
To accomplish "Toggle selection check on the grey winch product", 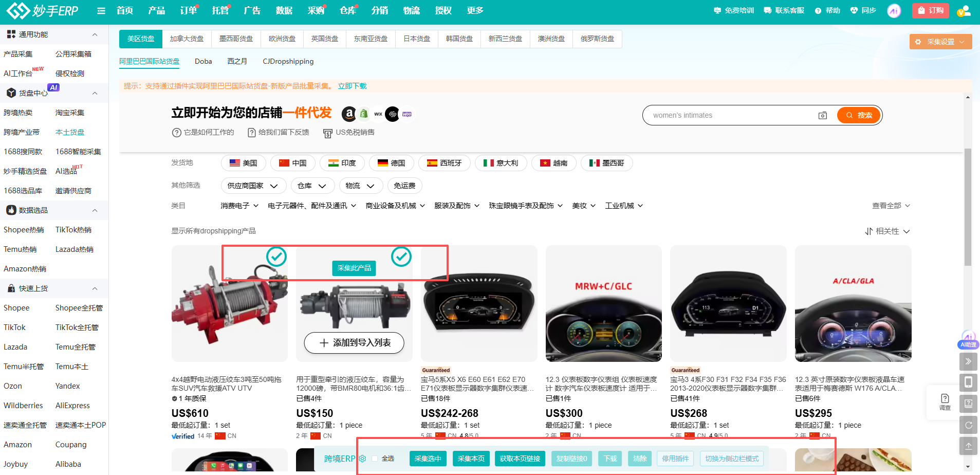I will (401, 256).
